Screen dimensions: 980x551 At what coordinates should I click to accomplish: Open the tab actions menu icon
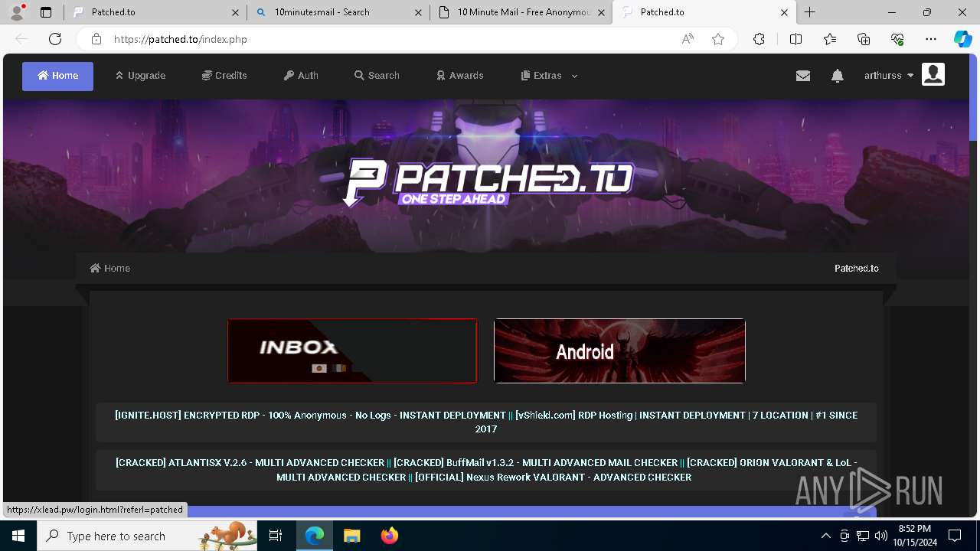click(x=46, y=12)
